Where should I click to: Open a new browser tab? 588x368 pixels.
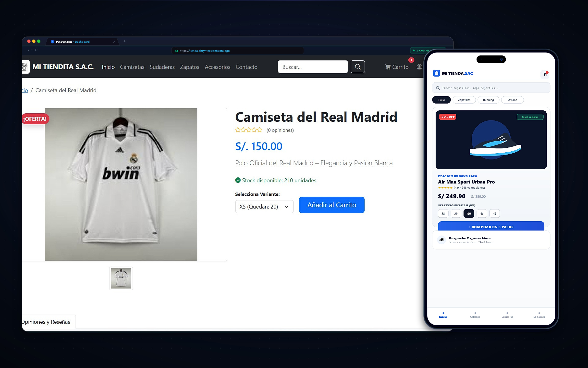(124, 41)
